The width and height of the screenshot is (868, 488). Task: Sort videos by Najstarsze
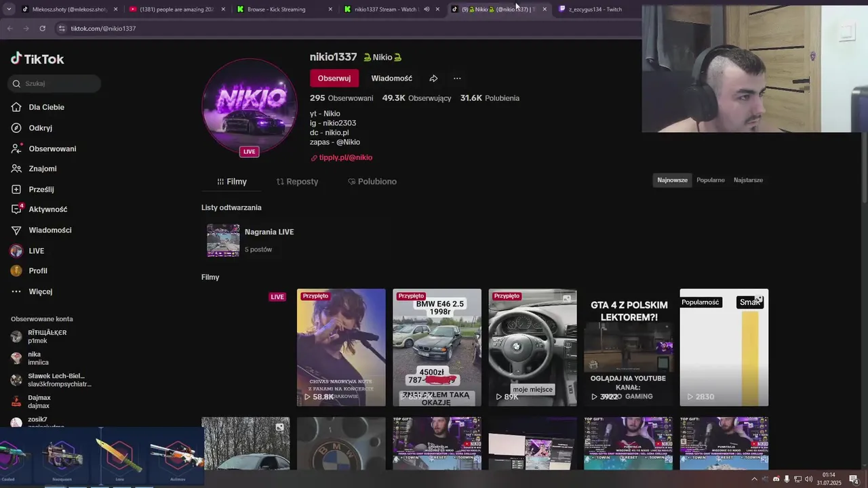tap(748, 180)
